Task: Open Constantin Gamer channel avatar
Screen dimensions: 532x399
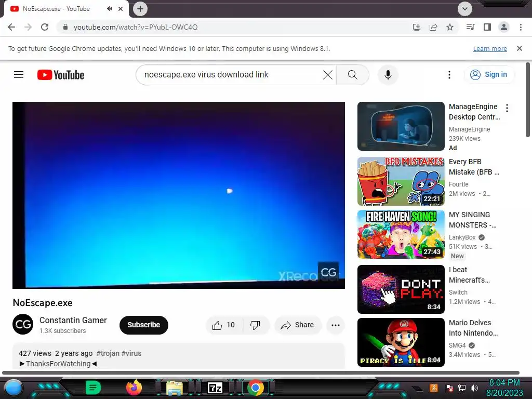Action: point(23,324)
